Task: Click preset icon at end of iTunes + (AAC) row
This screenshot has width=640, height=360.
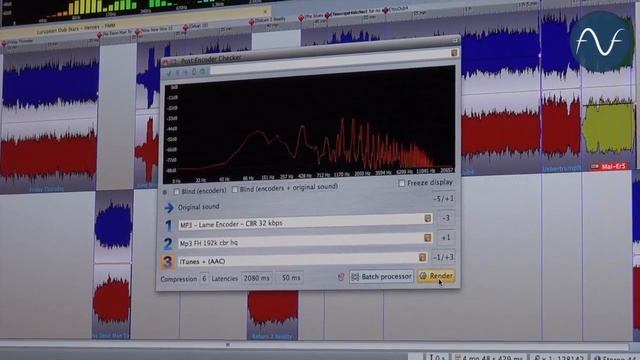Action: [422, 257]
